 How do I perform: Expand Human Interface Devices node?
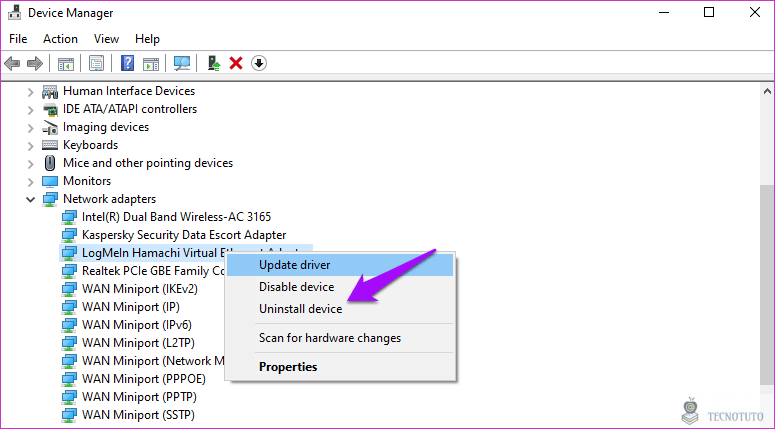click(x=31, y=91)
